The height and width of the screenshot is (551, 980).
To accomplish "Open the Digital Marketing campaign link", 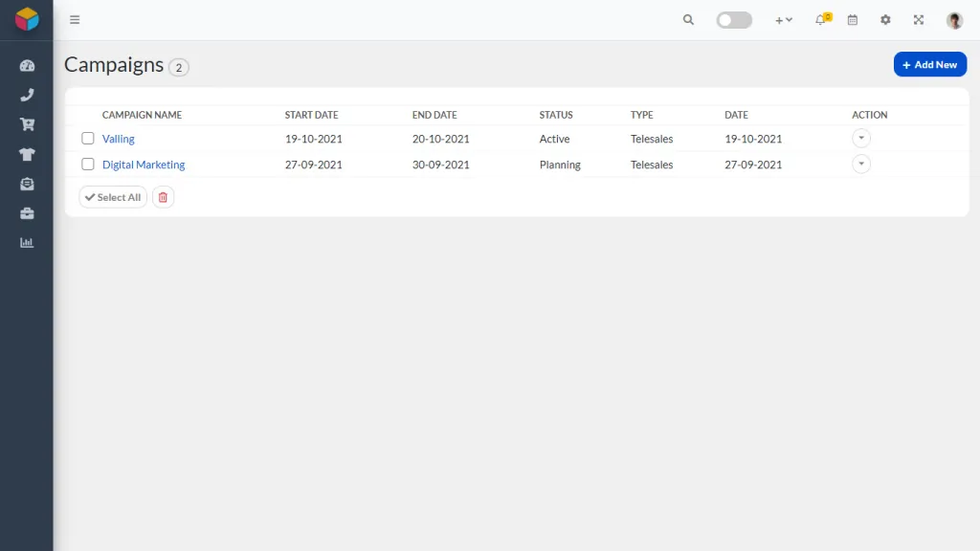I will click(x=144, y=165).
